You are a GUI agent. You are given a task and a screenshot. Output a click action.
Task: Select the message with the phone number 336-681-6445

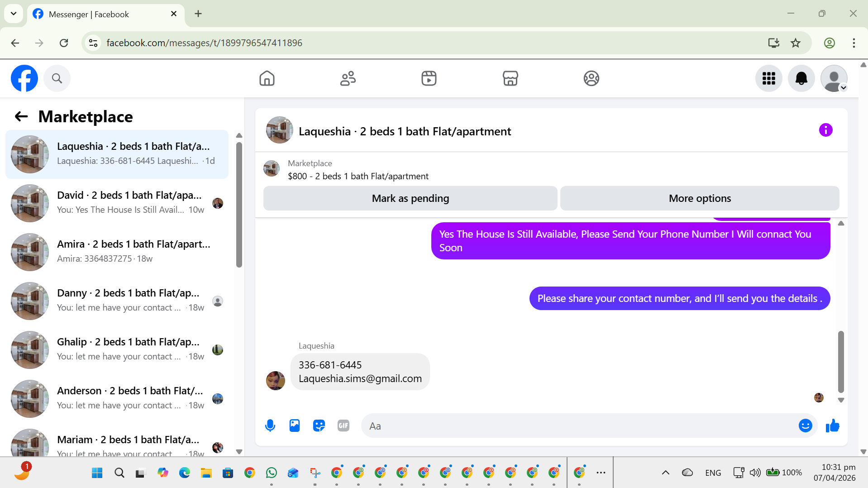360,372
